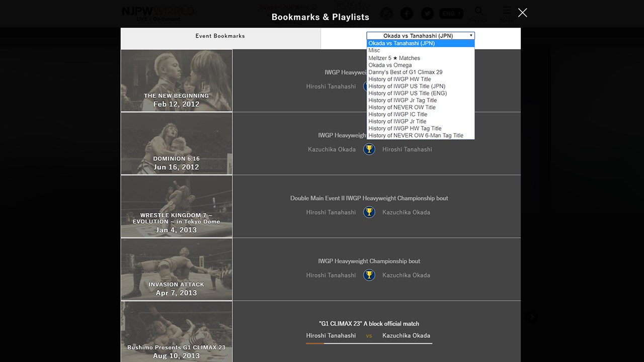Pick History of IWGP Jr Title
The height and width of the screenshot is (362, 644).
pyautogui.click(x=421, y=121)
